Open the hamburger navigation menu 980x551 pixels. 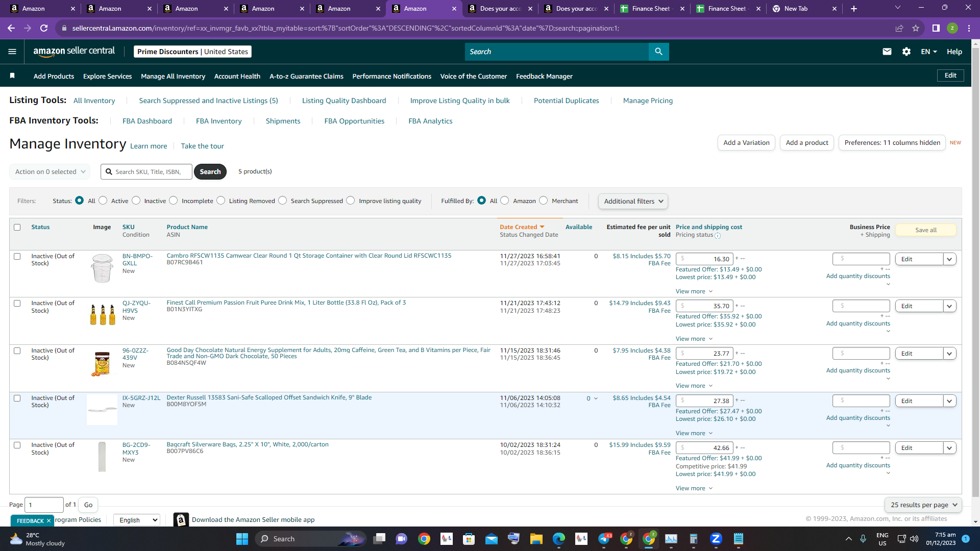point(12,52)
